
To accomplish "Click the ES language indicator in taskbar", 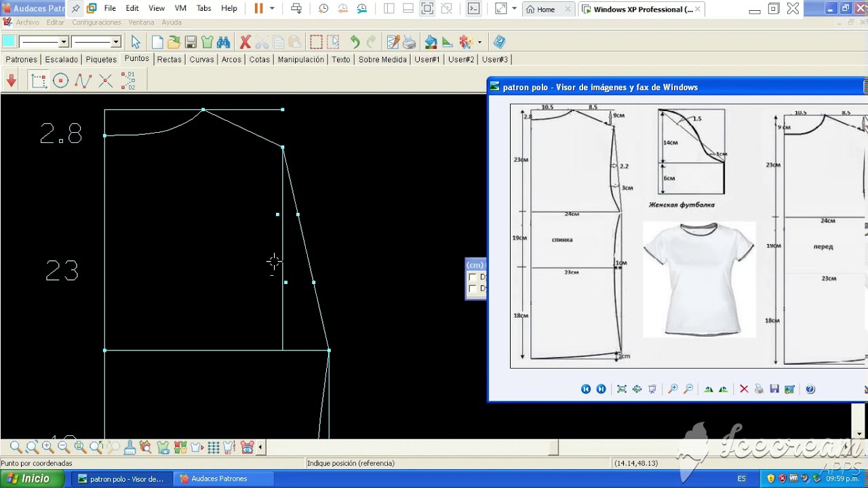I will coord(742,479).
